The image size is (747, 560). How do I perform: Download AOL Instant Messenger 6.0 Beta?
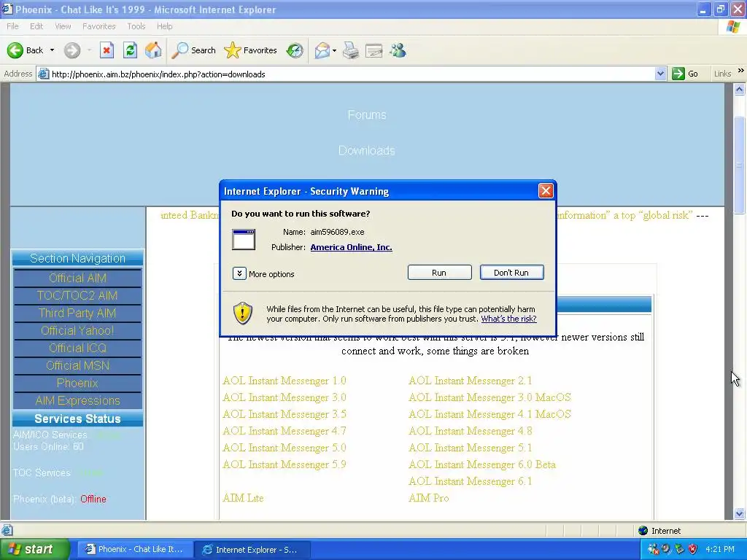[x=482, y=464]
